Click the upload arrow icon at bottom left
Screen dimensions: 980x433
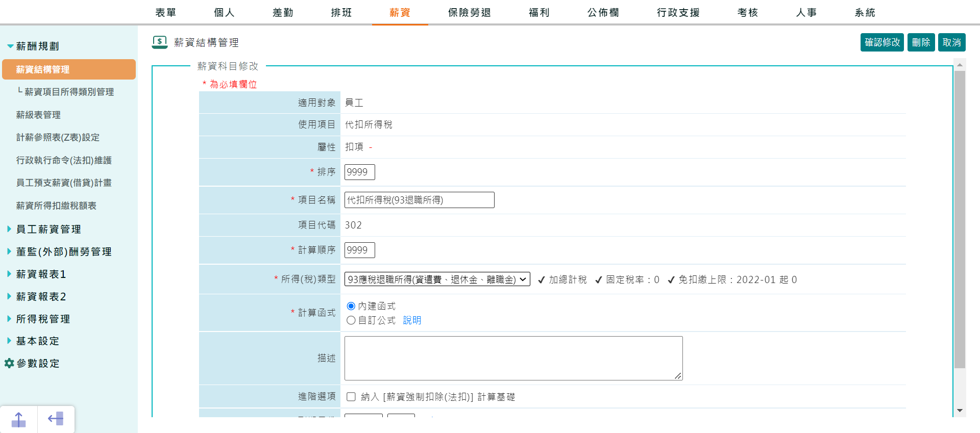[18, 419]
